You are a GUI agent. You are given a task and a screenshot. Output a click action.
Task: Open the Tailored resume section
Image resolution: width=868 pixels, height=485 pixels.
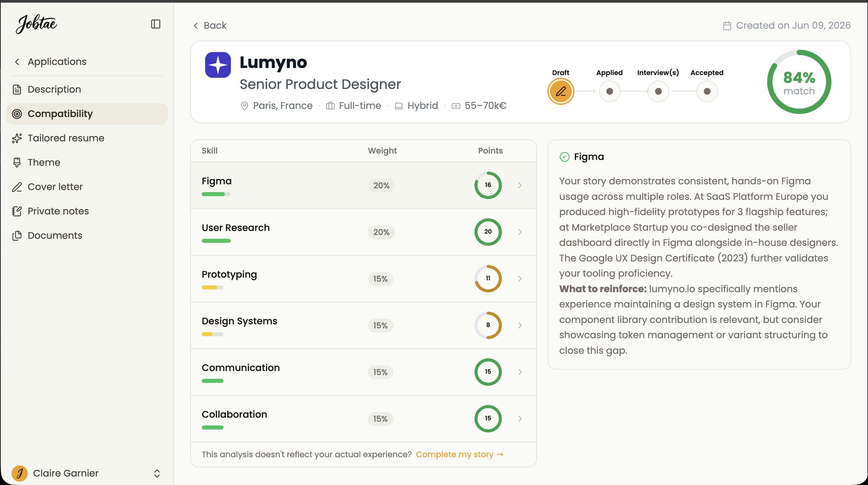pos(87,138)
